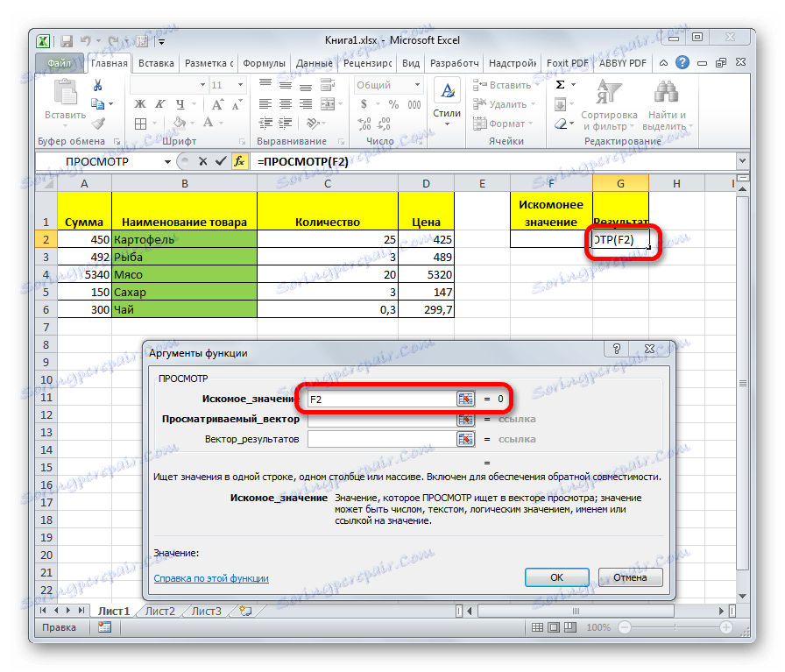Open the number format Общий dropdown
785x672 pixels.
click(x=418, y=85)
